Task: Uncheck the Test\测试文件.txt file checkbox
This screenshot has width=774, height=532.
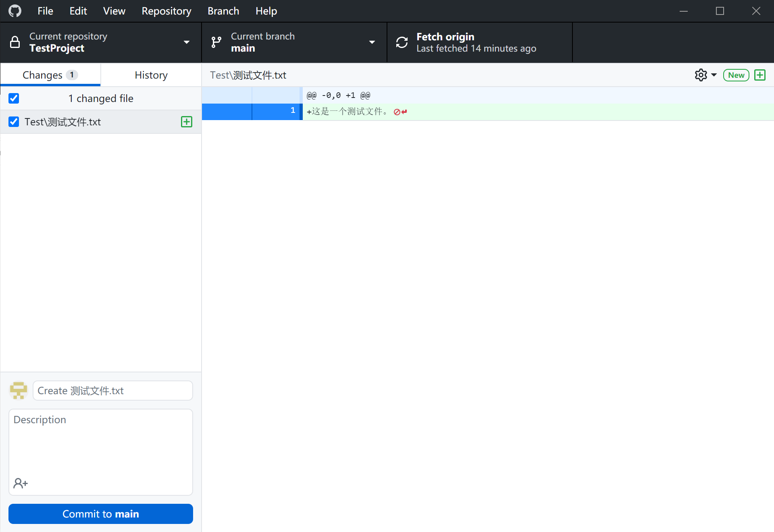Action: point(14,122)
